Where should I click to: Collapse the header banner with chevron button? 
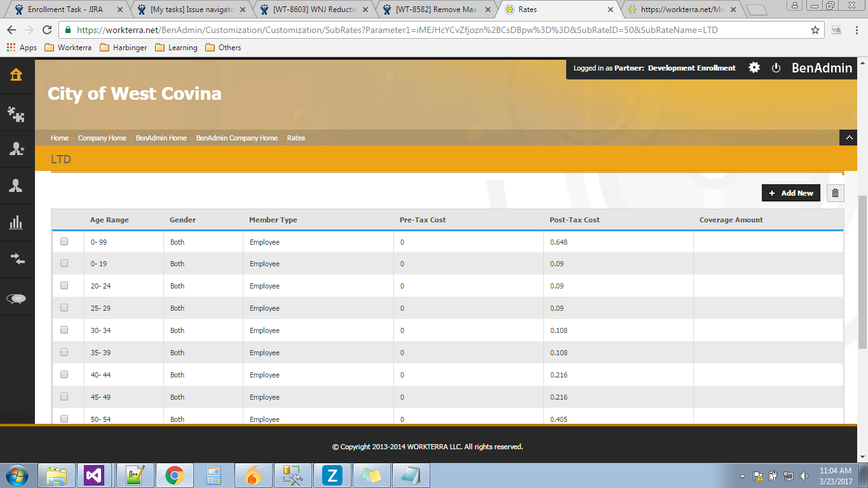point(849,137)
